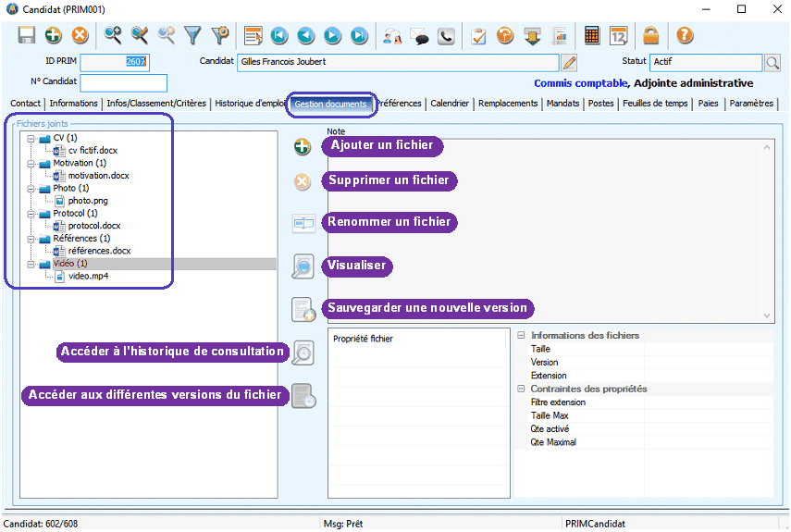Click the rename file icon

[x=303, y=224]
